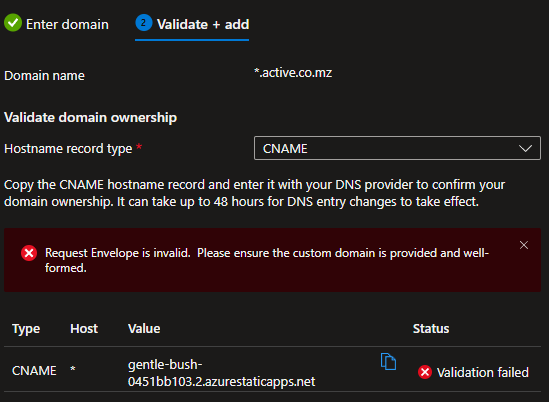Copy the CNAME value to clipboard
549x402 pixels.
[388, 362]
